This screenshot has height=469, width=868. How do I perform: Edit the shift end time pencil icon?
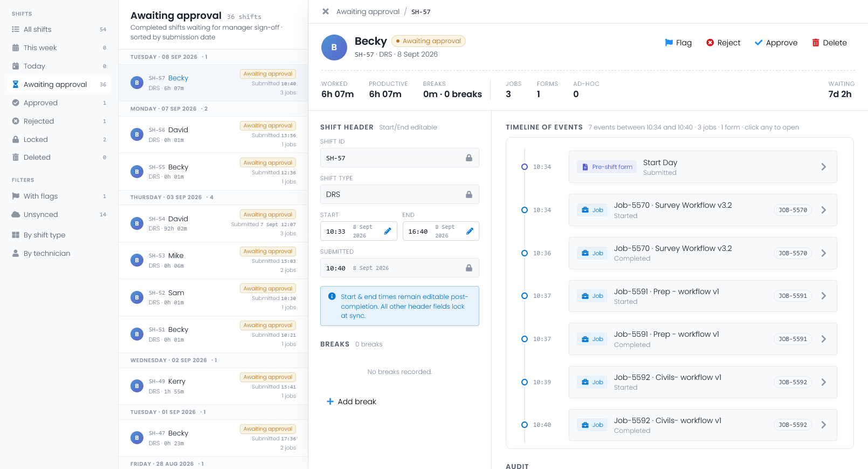pos(470,231)
